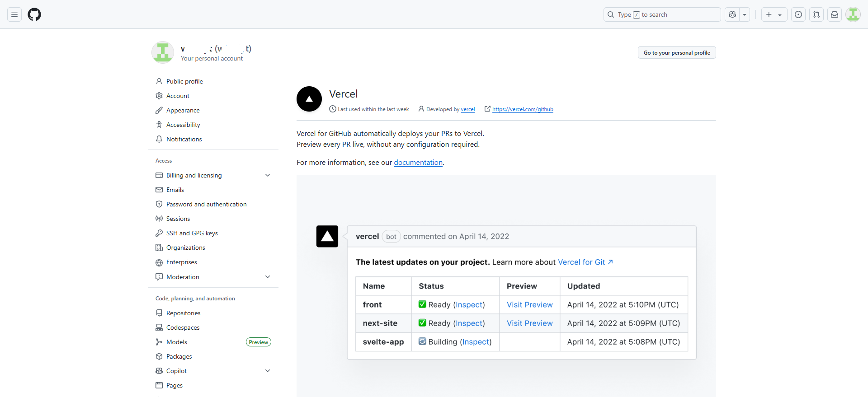Click the GitHub logo home icon
Screen dimensions: 868x397
tap(34, 14)
